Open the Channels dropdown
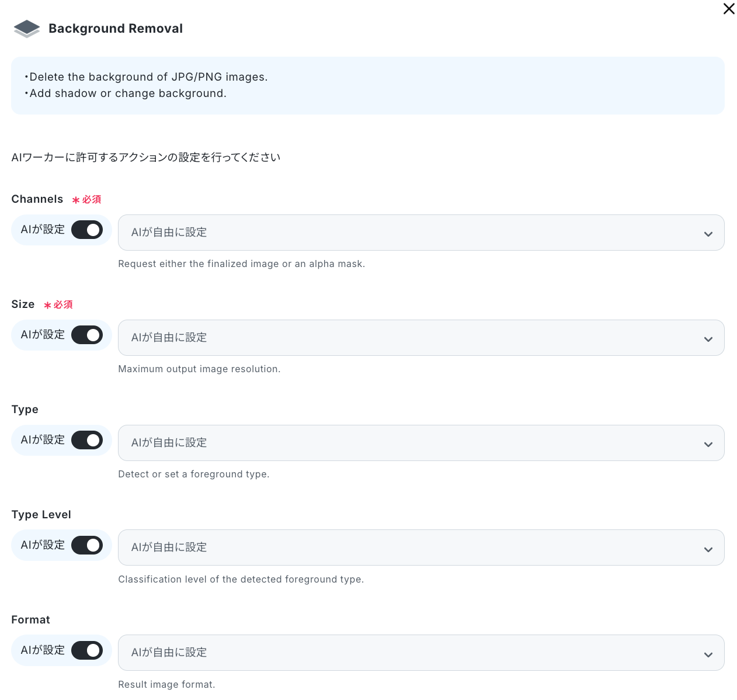 click(x=421, y=233)
